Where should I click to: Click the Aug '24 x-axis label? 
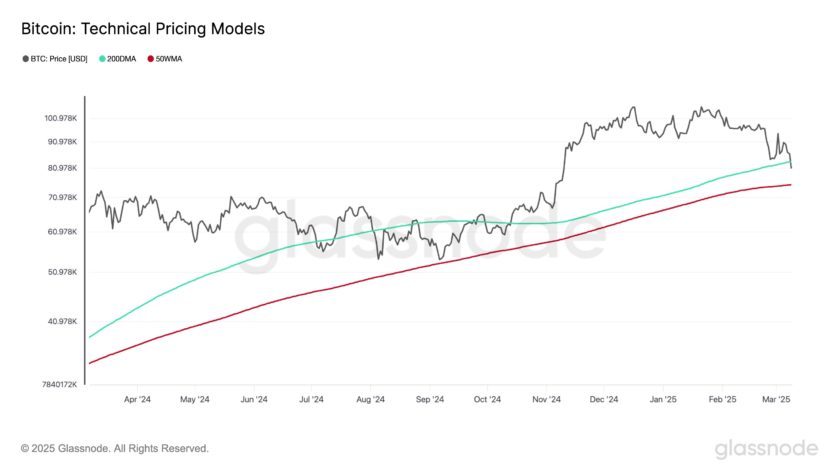point(371,400)
